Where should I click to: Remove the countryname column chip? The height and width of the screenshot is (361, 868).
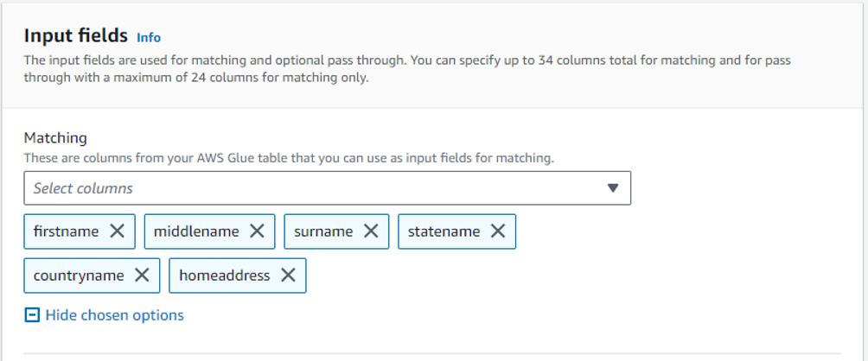[142, 275]
